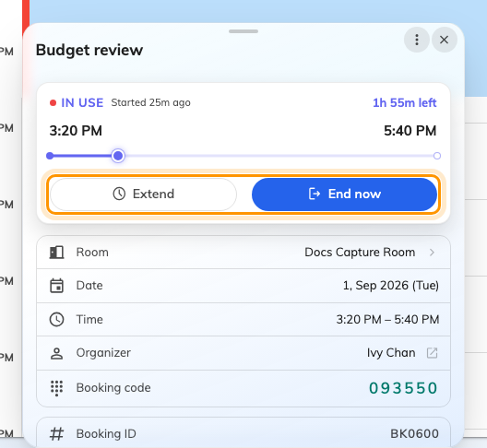Click the 1h 55m left label

click(x=404, y=102)
